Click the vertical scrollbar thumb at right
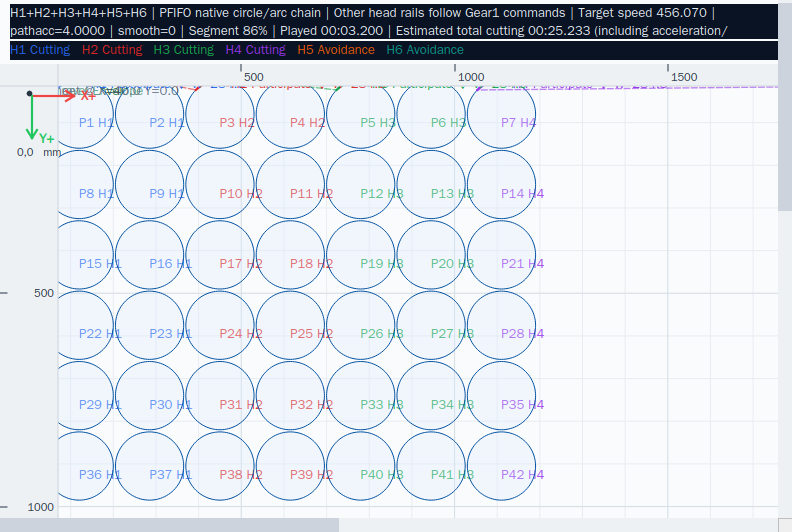 785,106
